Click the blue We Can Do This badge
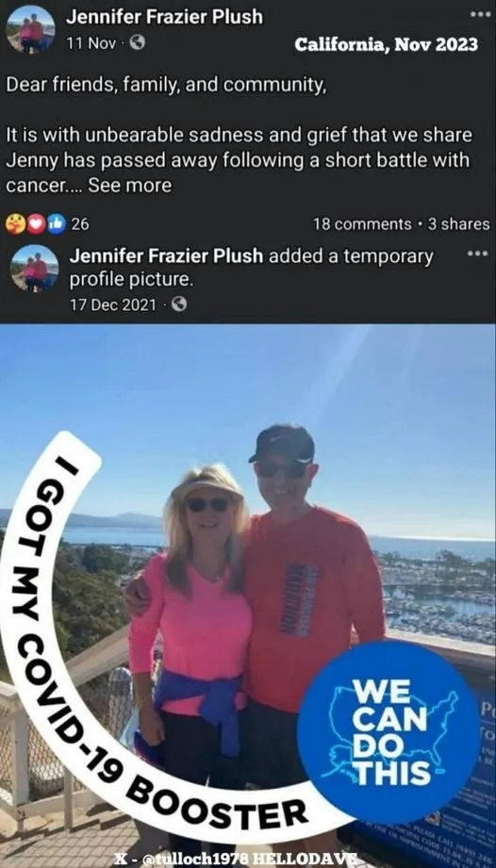Screen dimensions: 496x868 pyautogui.click(x=389, y=731)
